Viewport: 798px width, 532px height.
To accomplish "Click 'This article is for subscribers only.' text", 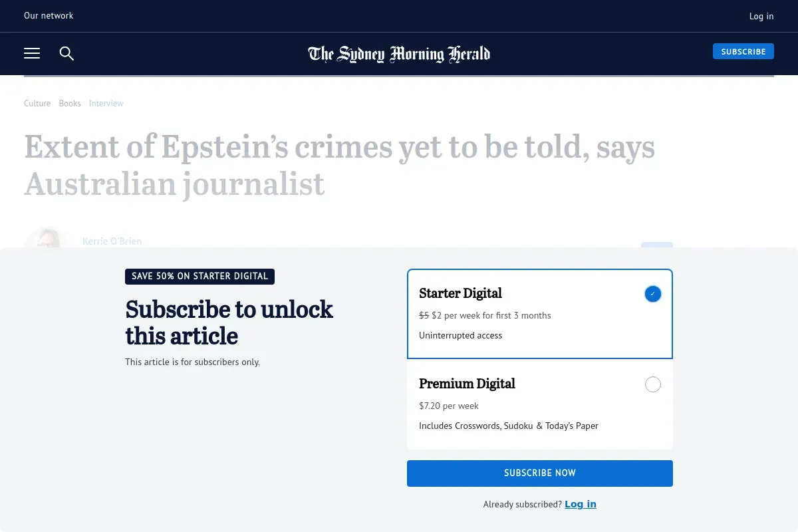I will click(x=193, y=362).
